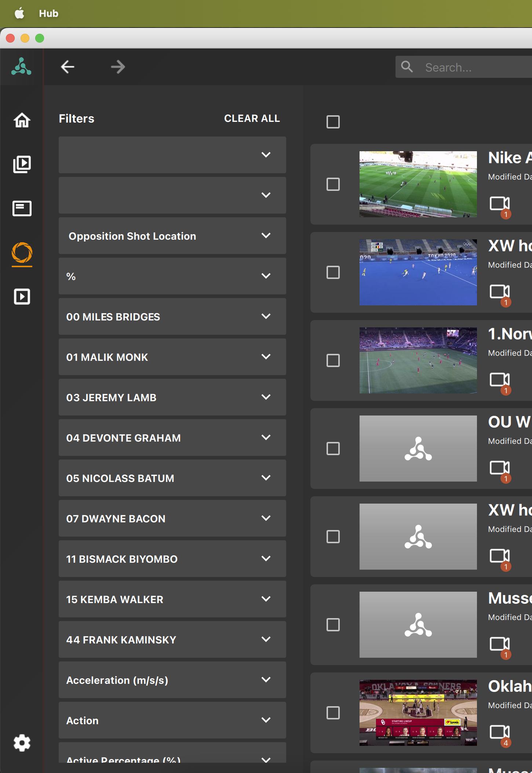Open the play box sidebar icon
The height and width of the screenshot is (773, 532).
point(22,297)
